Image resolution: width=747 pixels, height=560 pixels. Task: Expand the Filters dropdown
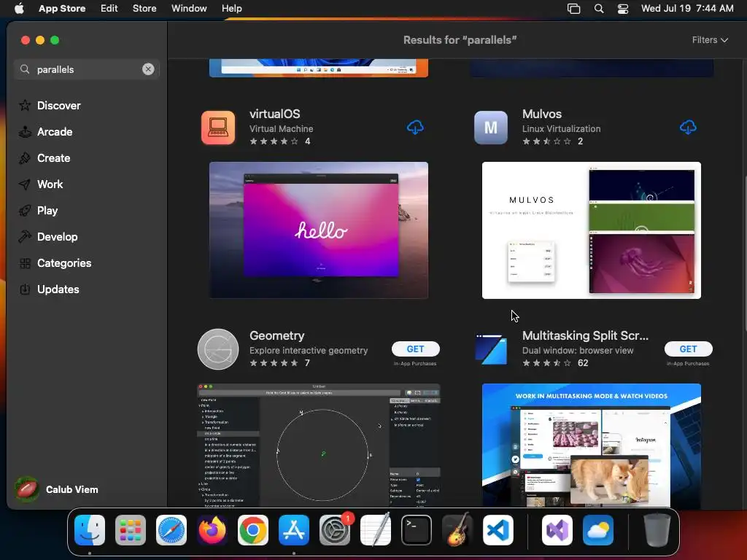pyautogui.click(x=710, y=40)
